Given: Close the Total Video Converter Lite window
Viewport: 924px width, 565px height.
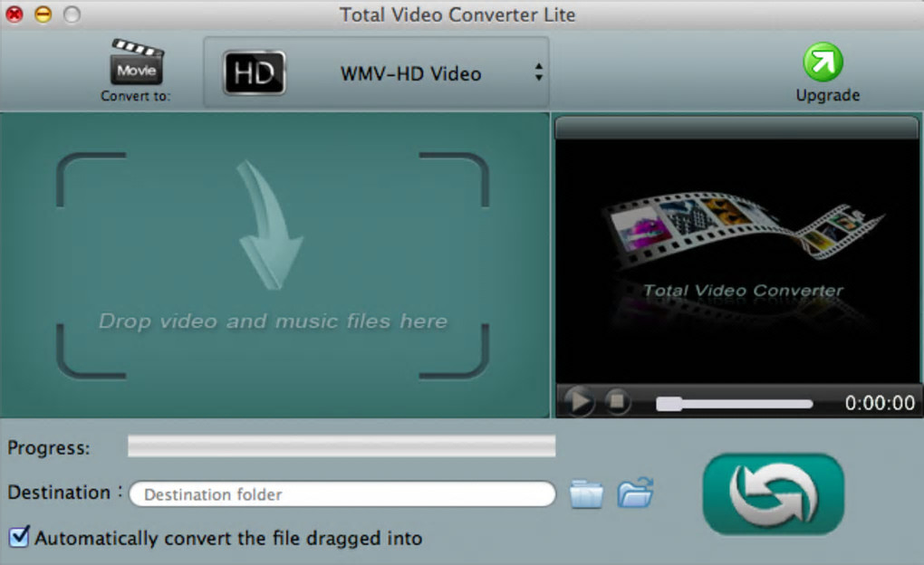Looking at the screenshot, I should [x=14, y=14].
